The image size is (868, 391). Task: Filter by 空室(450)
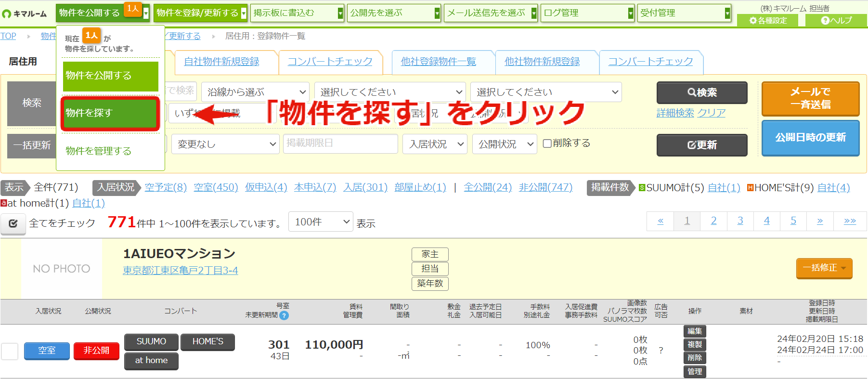click(x=216, y=187)
